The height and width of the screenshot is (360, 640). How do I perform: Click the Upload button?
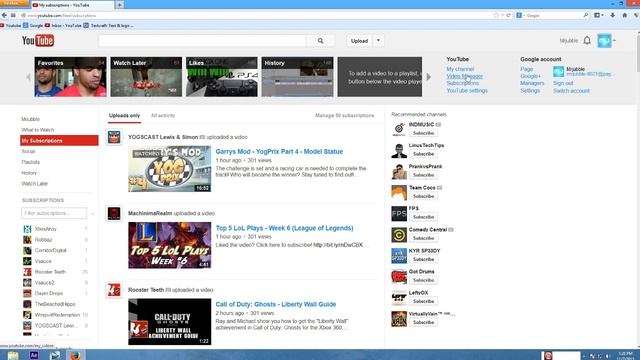click(360, 41)
